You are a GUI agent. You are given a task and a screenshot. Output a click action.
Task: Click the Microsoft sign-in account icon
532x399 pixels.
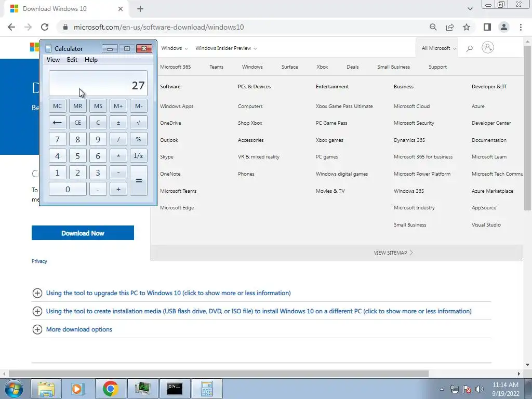(x=487, y=48)
